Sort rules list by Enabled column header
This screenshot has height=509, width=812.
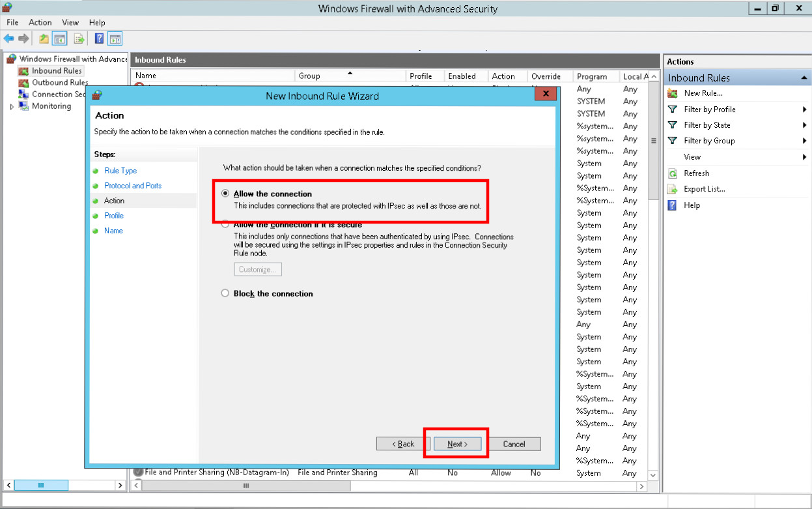(466, 76)
